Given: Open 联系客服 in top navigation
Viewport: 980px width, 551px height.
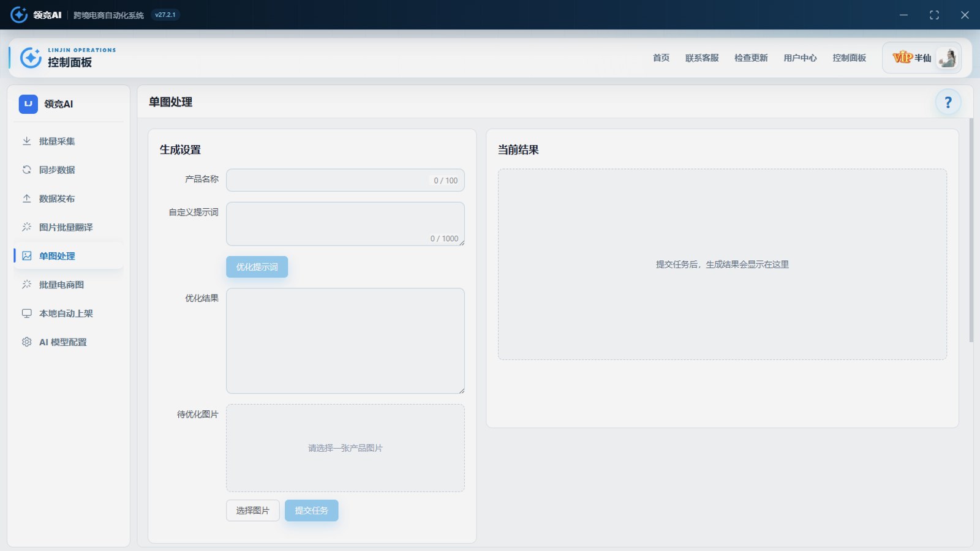Looking at the screenshot, I should [x=702, y=58].
